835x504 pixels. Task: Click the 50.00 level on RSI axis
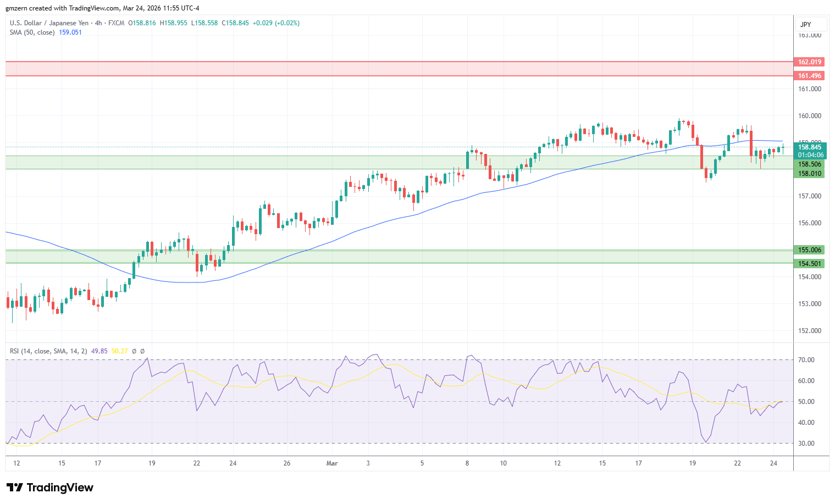(x=806, y=402)
